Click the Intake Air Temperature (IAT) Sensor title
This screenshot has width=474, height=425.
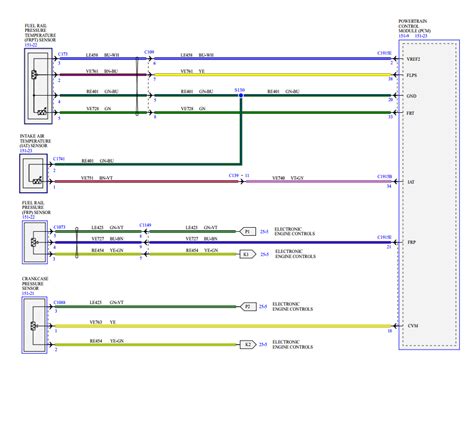(35, 141)
